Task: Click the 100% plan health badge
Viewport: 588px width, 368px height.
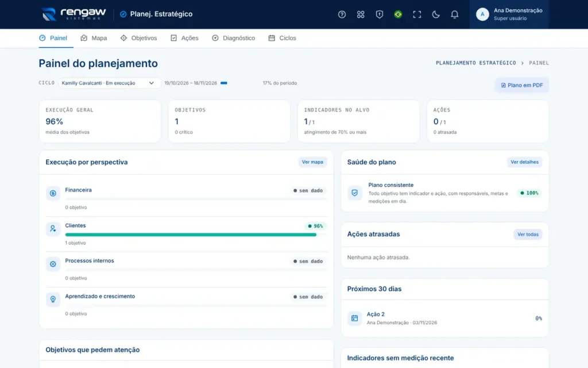Action: [x=529, y=193]
